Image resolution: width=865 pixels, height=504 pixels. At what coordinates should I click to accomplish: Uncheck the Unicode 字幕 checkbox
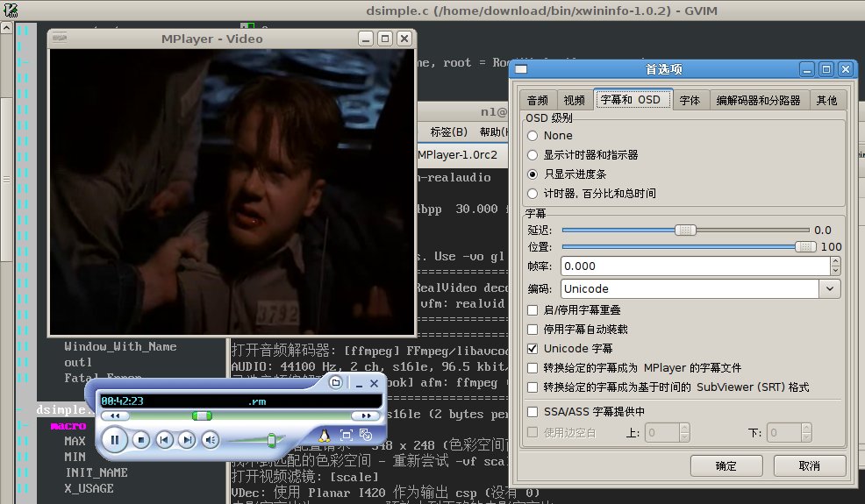[x=533, y=349]
